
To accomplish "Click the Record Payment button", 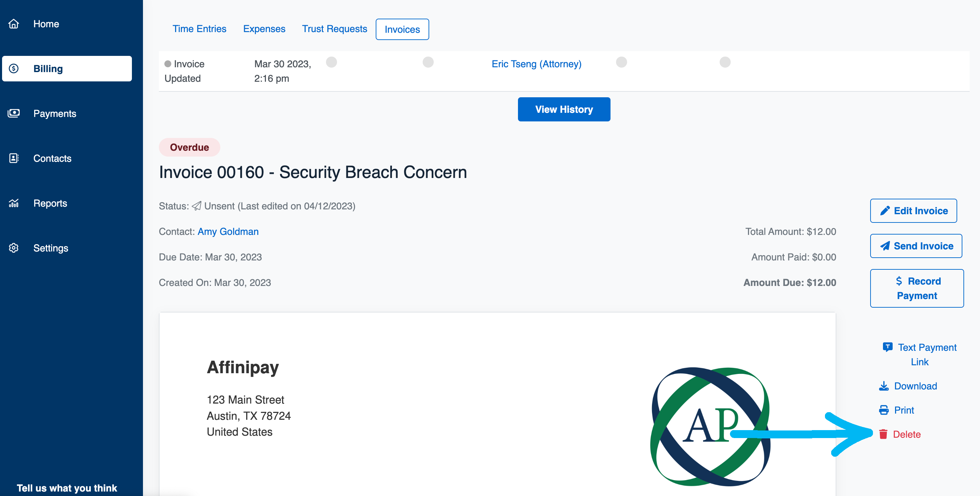I will [x=917, y=288].
